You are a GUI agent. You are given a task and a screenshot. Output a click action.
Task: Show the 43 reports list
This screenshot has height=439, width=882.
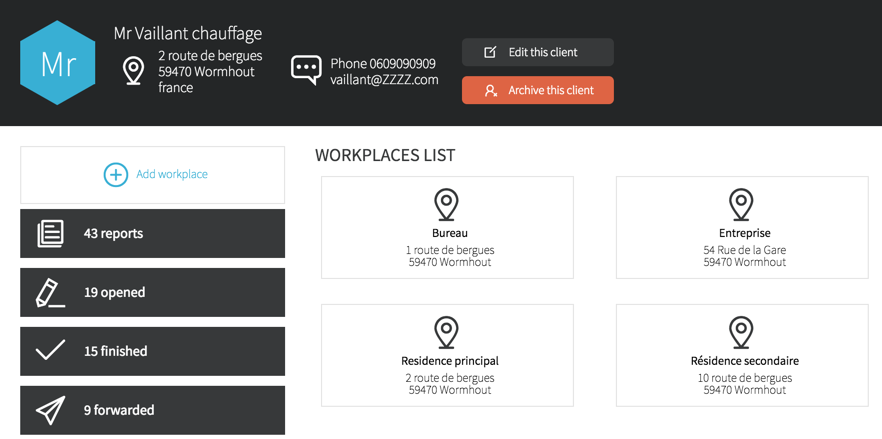coord(152,234)
